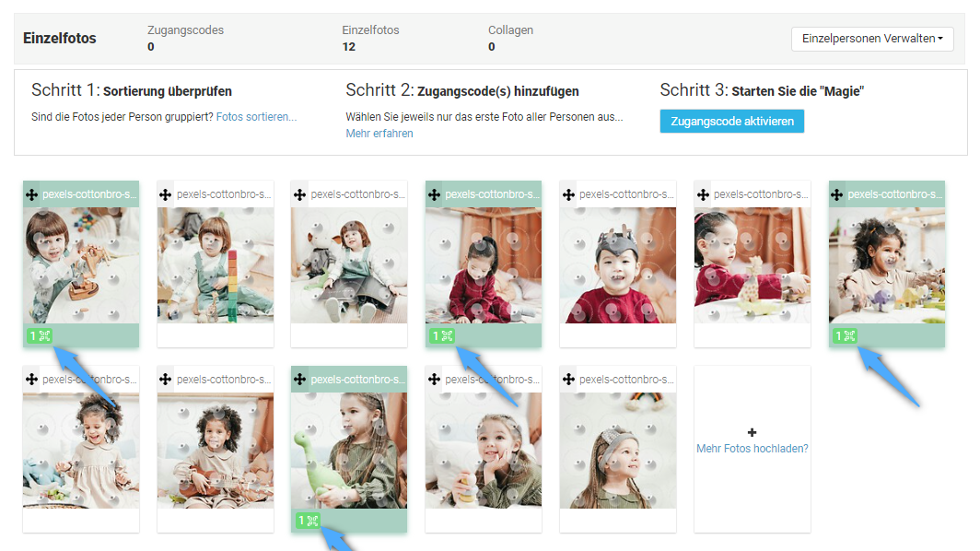Click access code badge under girl with green plush dinosaur
The height and width of the screenshot is (551, 980).
click(308, 521)
